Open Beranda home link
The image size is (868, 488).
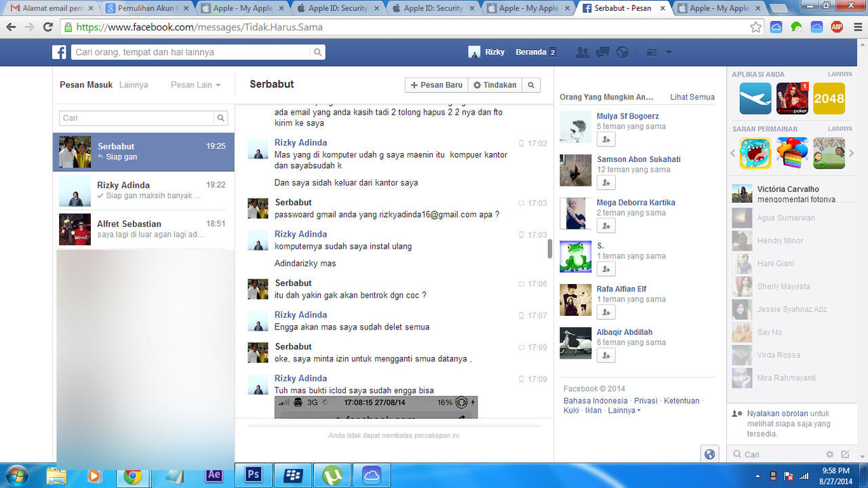pyautogui.click(x=530, y=52)
